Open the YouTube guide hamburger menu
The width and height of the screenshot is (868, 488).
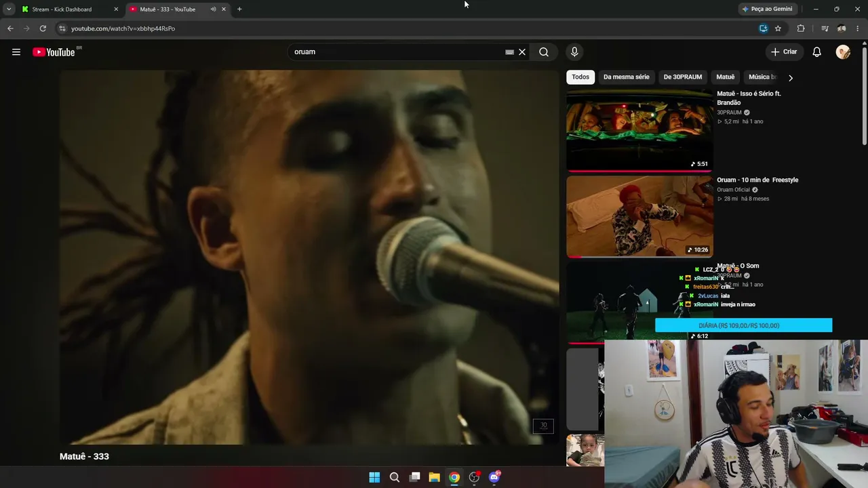(x=16, y=52)
